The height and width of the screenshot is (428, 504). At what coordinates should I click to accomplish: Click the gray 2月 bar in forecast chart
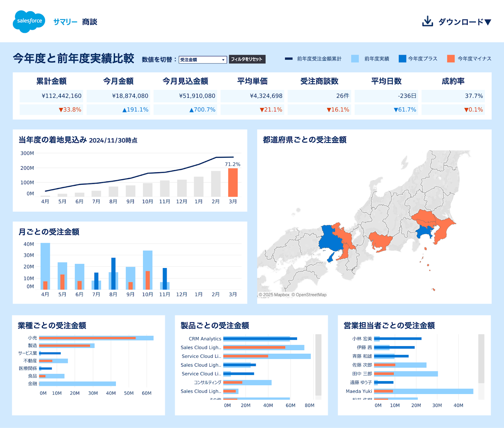coord(216,184)
